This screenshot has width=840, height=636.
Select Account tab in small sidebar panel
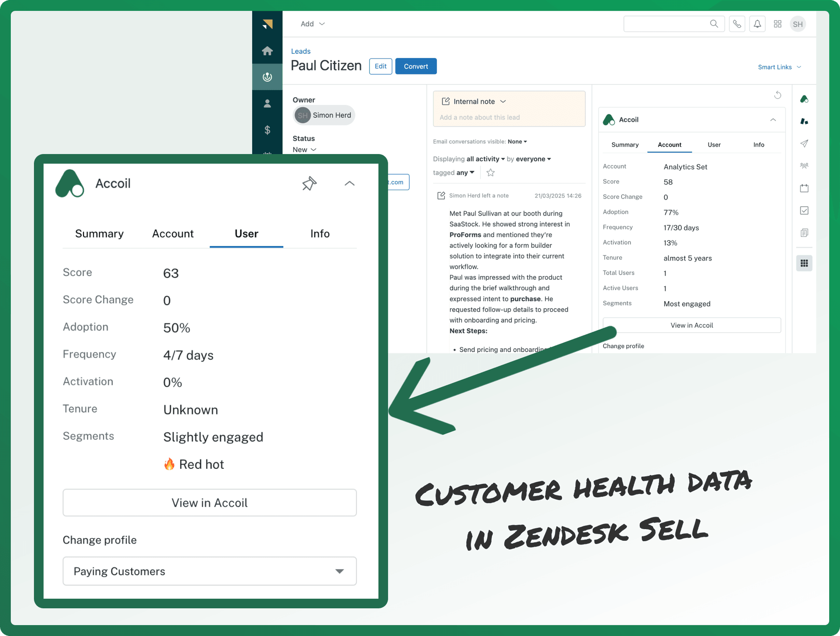pyautogui.click(x=670, y=145)
